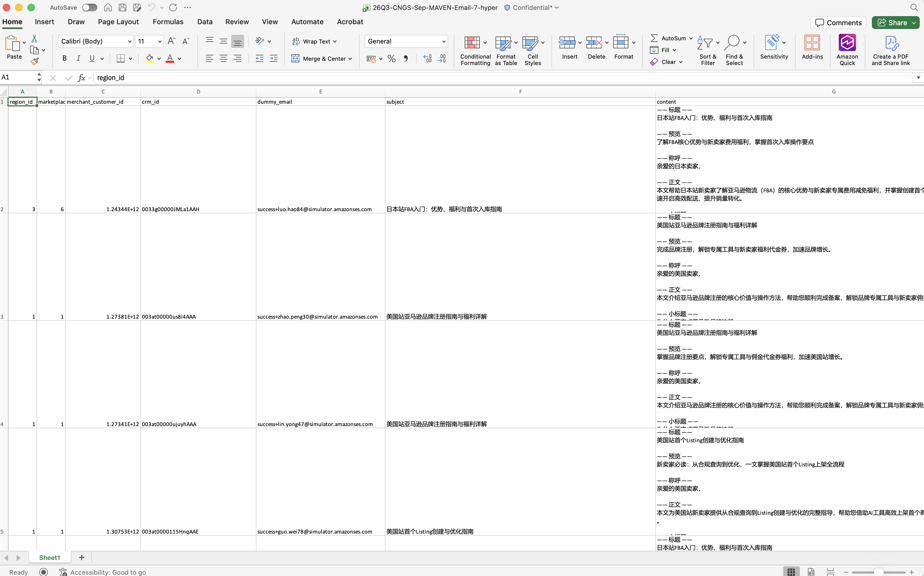Toggle center horizontal alignment
The image size is (924, 576).
pyautogui.click(x=223, y=58)
